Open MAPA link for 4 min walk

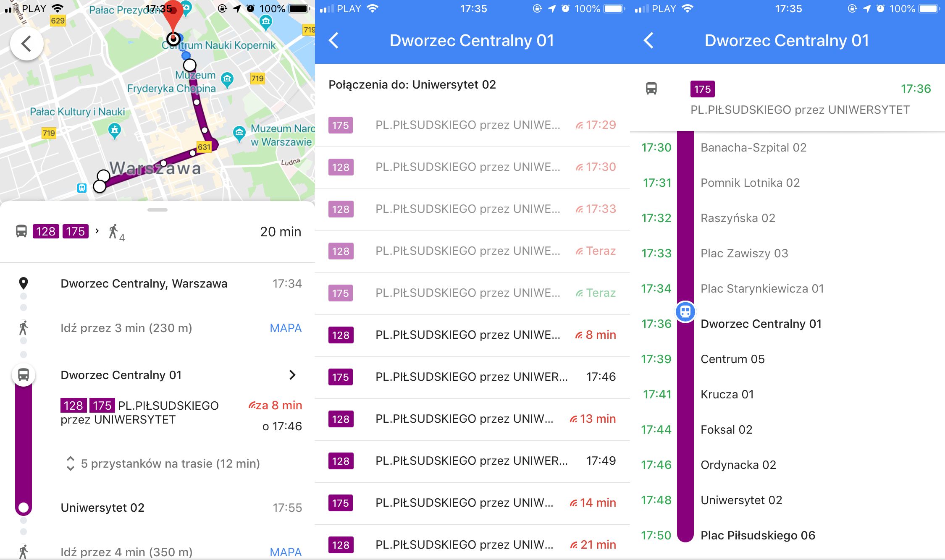pyautogui.click(x=286, y=552)
